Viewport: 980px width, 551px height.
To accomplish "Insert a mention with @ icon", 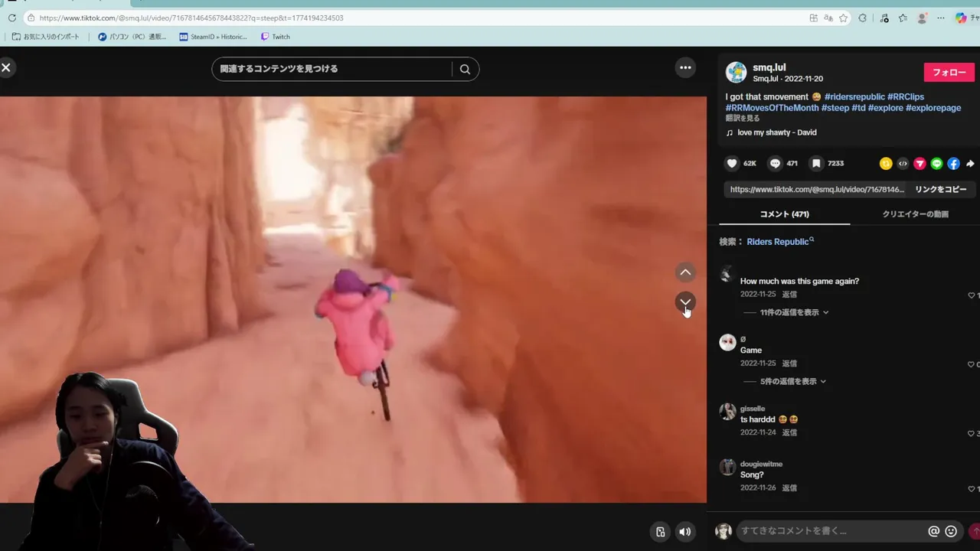I will click(x=933, y=531).
